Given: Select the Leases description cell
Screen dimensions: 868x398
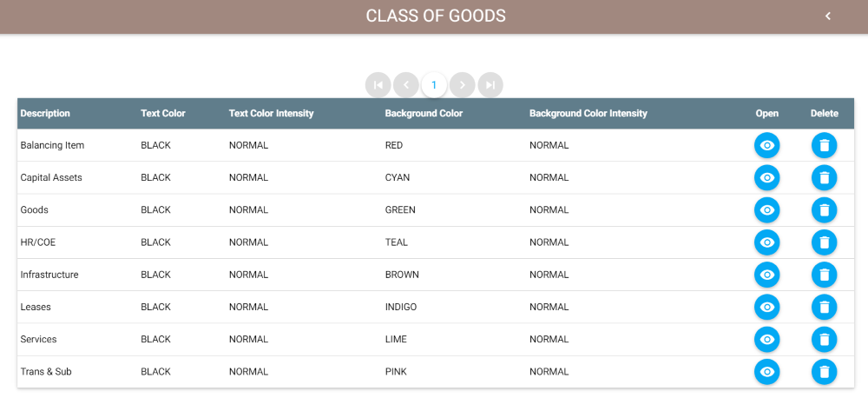Looking at the screenshot, I should (x=36, y=307).
